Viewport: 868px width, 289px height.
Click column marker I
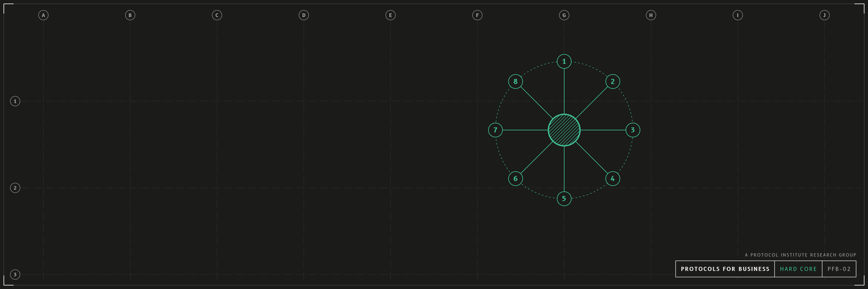(738, 15)
